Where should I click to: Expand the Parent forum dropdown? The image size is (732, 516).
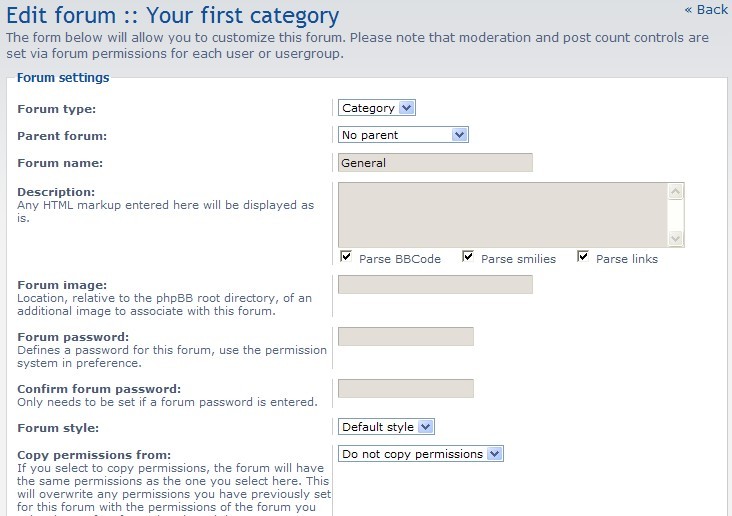coord(403,135)
